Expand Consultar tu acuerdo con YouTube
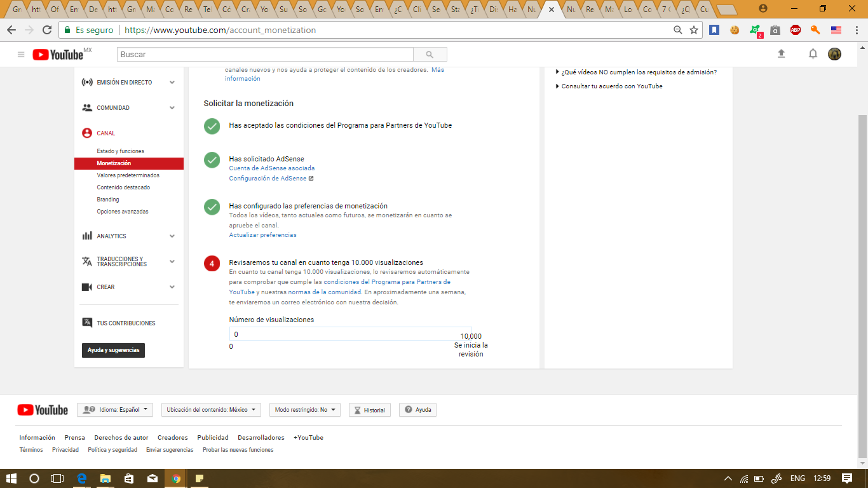Viewport: 868px width, 488px height. pyautogui.click(x=609, y=86)
